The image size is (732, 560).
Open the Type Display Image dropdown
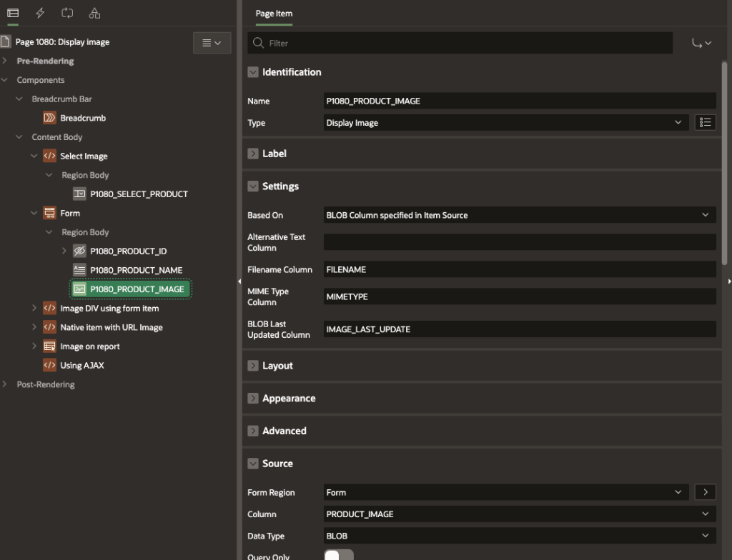(x=505, y=123)
